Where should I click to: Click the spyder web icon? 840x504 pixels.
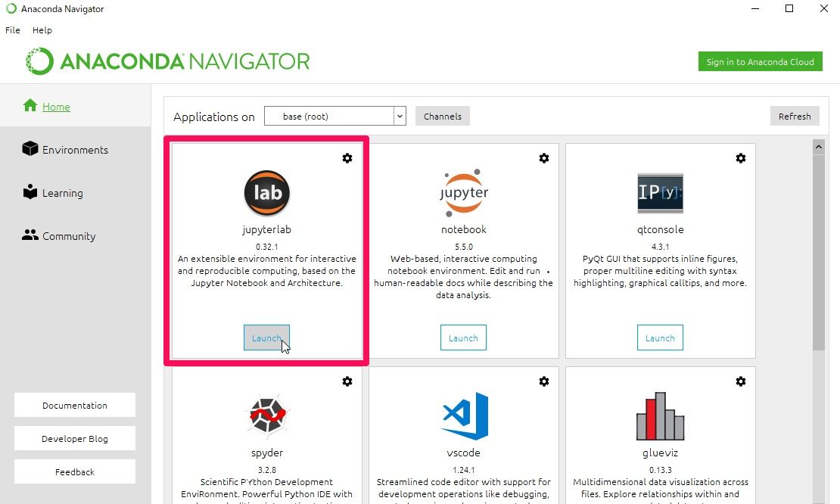[x=267, y=415]
